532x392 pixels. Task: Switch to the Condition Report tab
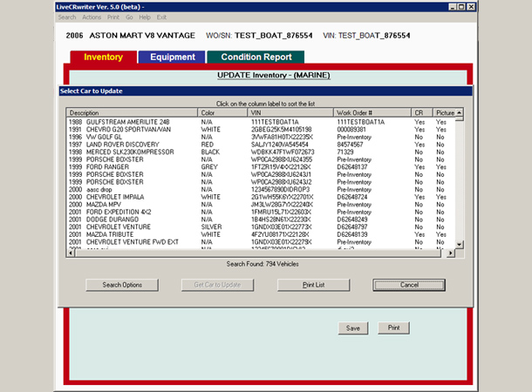[256, 57]
